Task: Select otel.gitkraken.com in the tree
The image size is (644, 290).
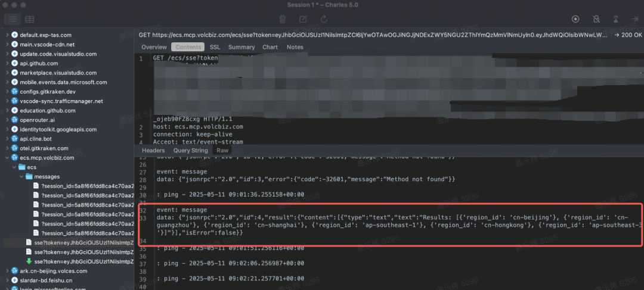Action: (x=44, y=148)
